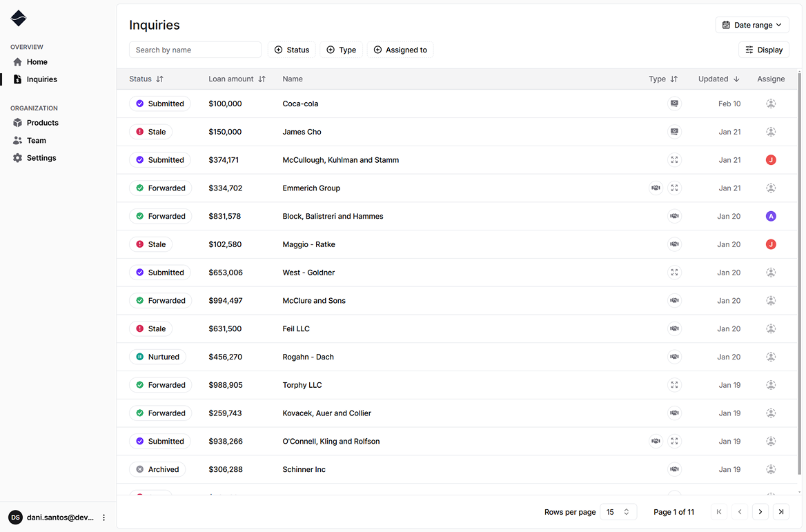
Task: Navigate to Products in the sidebar
Action: point(42,123)
